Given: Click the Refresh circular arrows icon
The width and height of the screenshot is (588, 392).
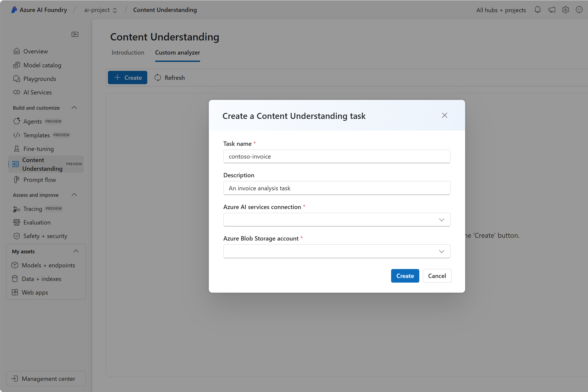Looking at the screenshot, I should [x=158, y=78].
